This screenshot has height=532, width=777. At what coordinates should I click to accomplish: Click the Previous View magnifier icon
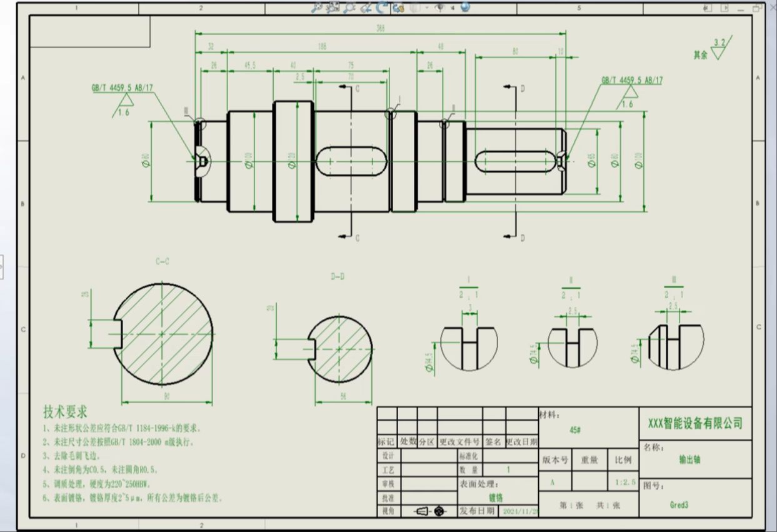(349, 8)
